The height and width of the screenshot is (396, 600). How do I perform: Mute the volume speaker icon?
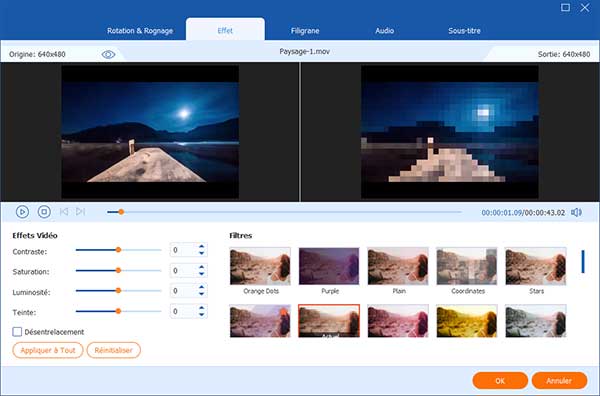click(x=576, y=212)
